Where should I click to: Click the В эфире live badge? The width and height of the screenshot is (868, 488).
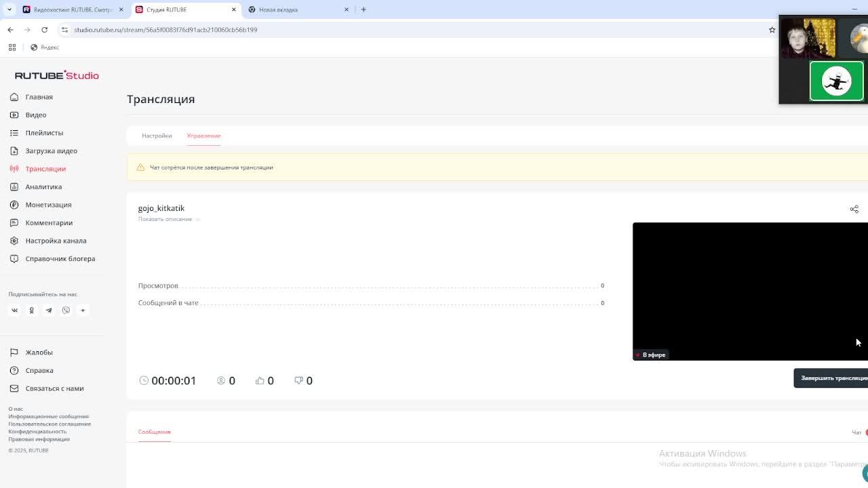(x=651, y=355)
